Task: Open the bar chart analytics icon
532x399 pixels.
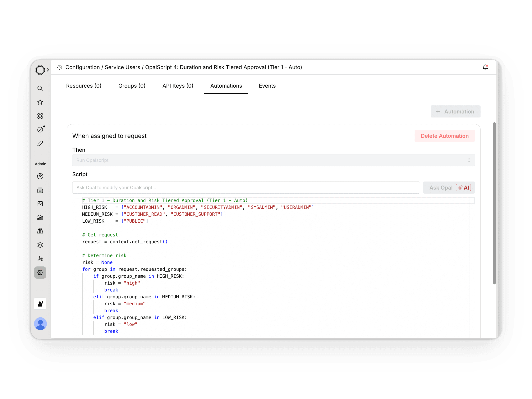Action: (40, 218)
